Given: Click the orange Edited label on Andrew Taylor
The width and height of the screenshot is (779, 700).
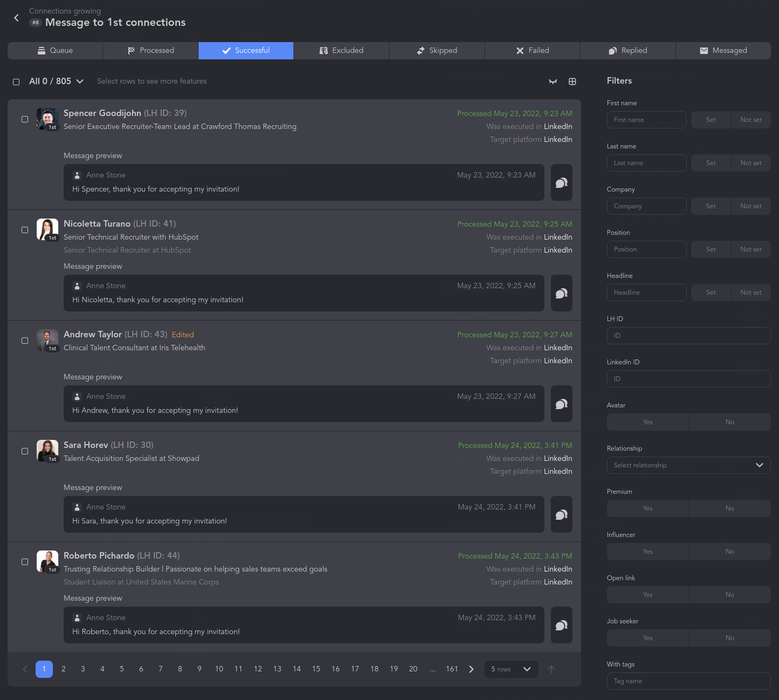Looking at the screenshot, I should point(183,335).
